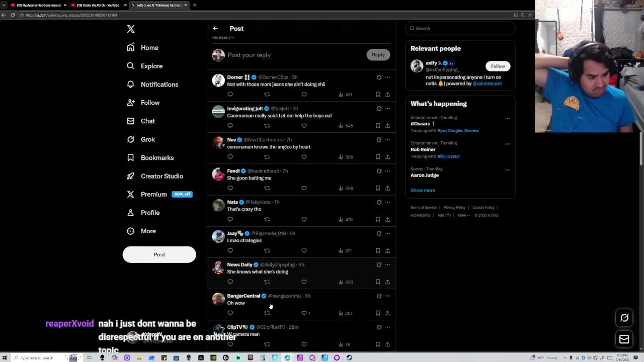644x362 pixels.
Task: Like BangerCentral's Oh wow reply
Action: 304,313
